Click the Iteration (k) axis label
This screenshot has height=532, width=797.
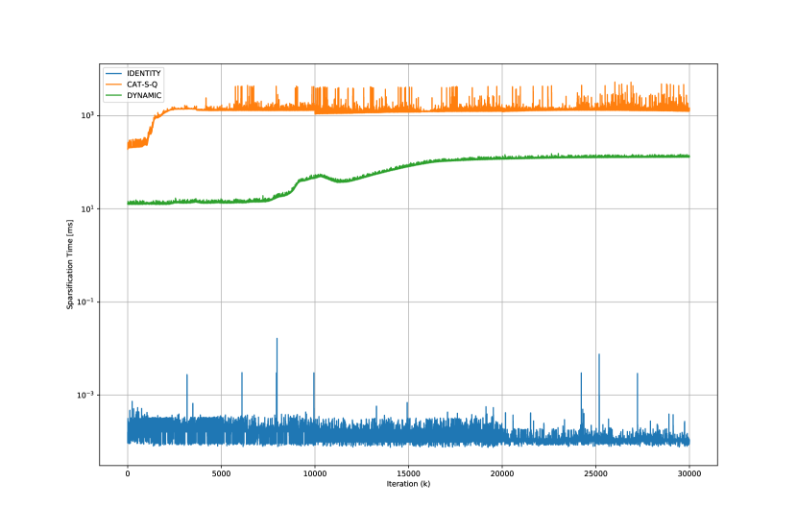point(408,484)
